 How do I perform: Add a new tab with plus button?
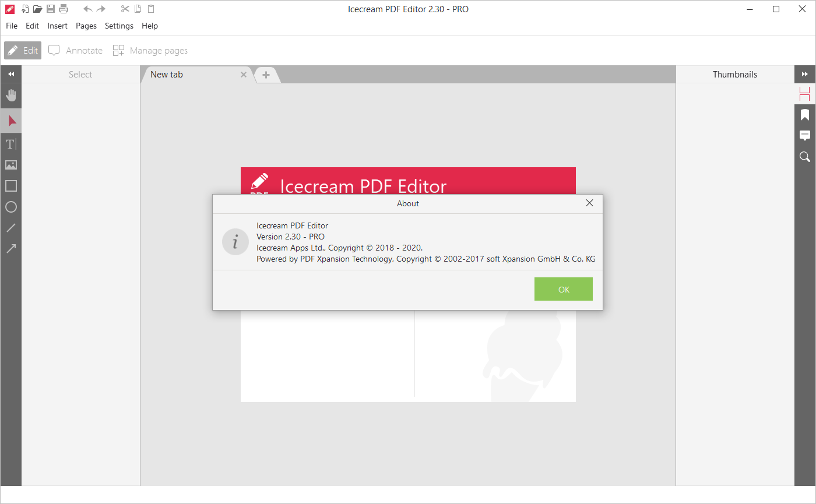click(x=266, y=75)
